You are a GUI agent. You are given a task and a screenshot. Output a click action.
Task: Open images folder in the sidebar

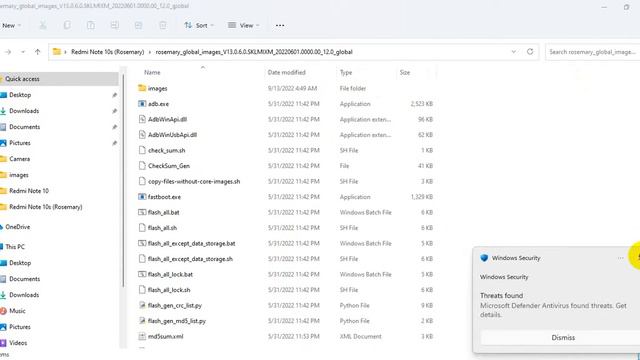[x=18, y=175]
